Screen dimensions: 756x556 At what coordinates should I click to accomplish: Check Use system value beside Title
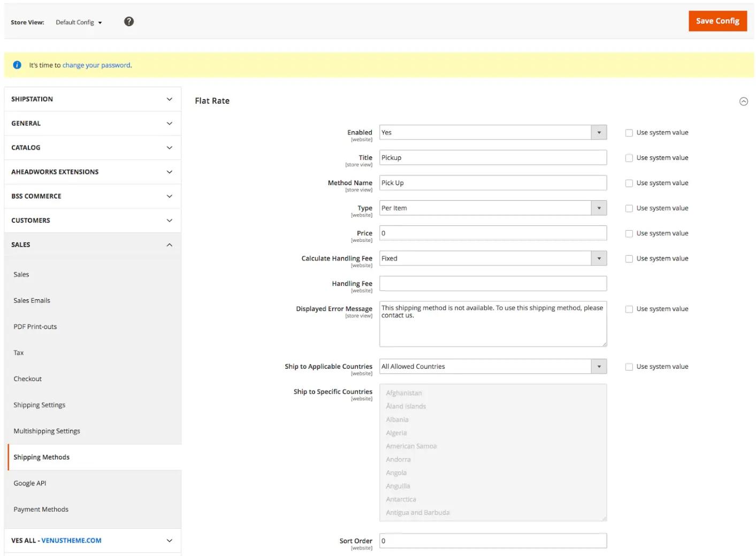tap(629, 157)
